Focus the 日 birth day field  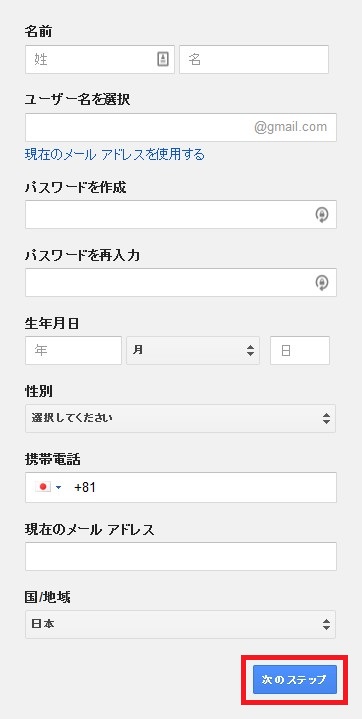click(300, 350)
